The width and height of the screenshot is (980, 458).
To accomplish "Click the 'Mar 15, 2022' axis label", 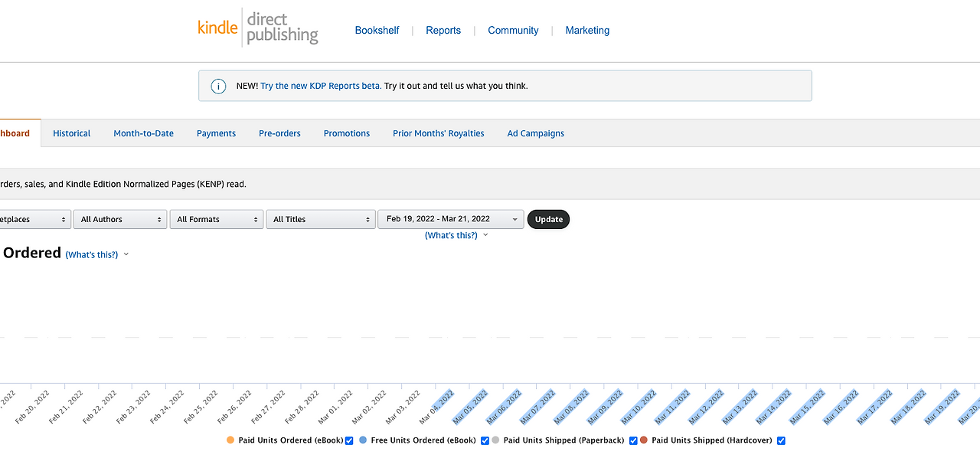I will click(807, 407).
